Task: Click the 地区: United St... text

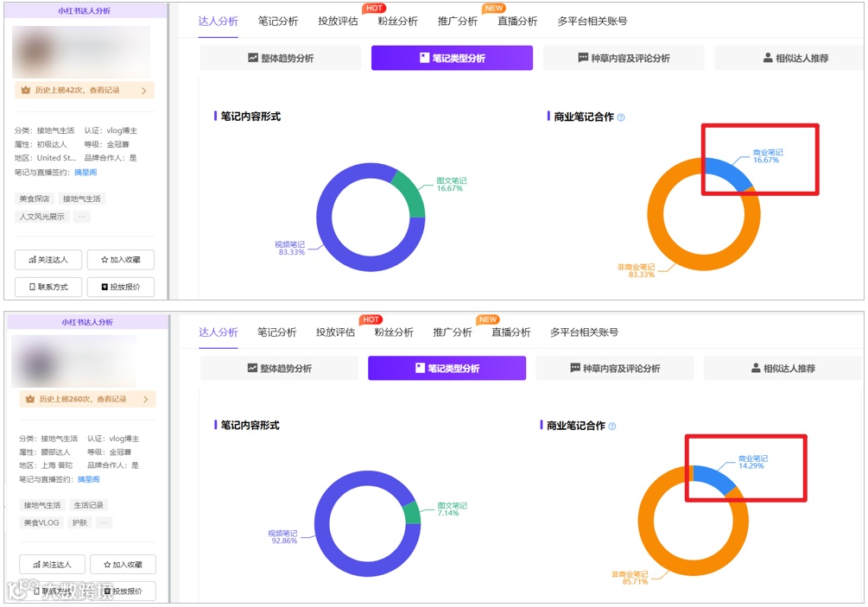Action: point(46,158)
